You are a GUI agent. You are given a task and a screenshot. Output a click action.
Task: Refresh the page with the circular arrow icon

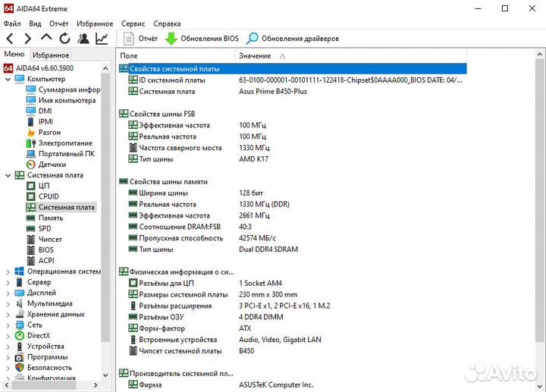click(64, 39)
